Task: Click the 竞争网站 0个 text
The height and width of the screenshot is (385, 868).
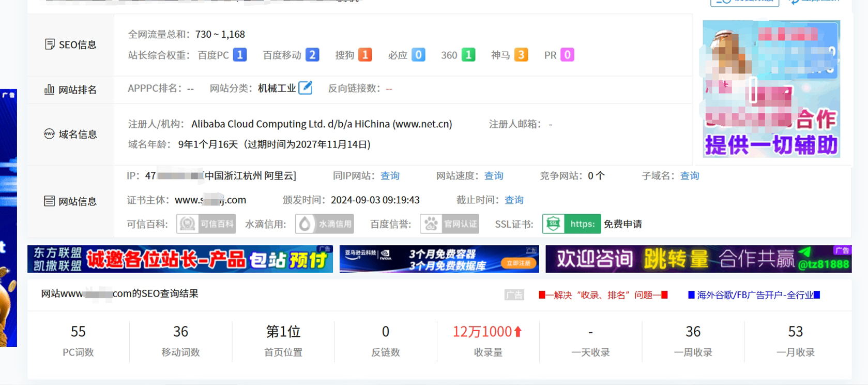Action: point(572,176)
